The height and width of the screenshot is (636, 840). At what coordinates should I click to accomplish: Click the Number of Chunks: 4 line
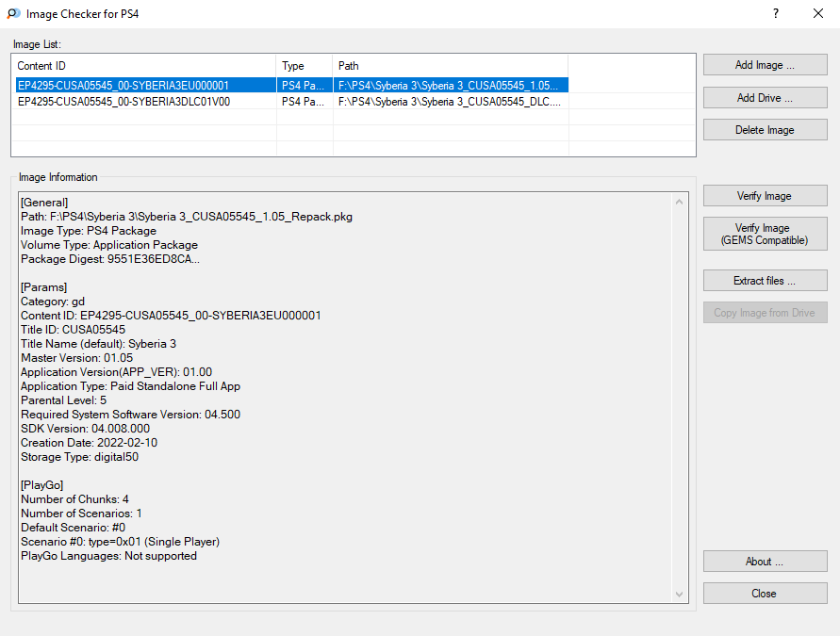pos(74,499)
